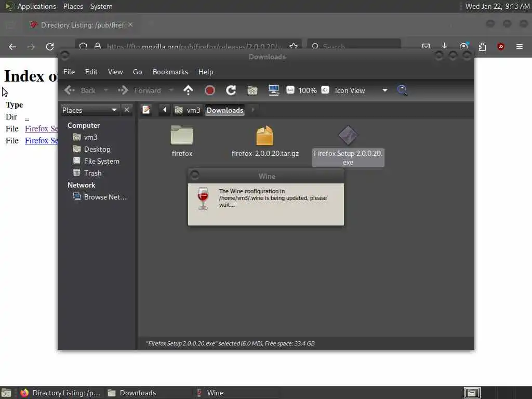Click the wine glass icon in dialog

[x=203, y=198]
